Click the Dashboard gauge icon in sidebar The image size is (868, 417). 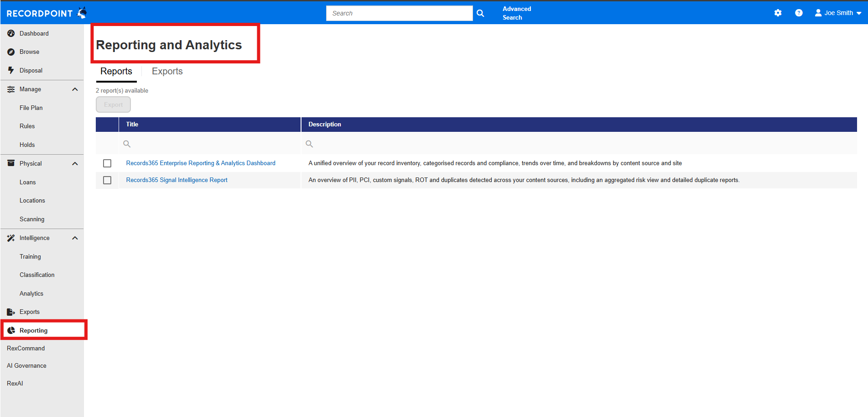[11, 33]
